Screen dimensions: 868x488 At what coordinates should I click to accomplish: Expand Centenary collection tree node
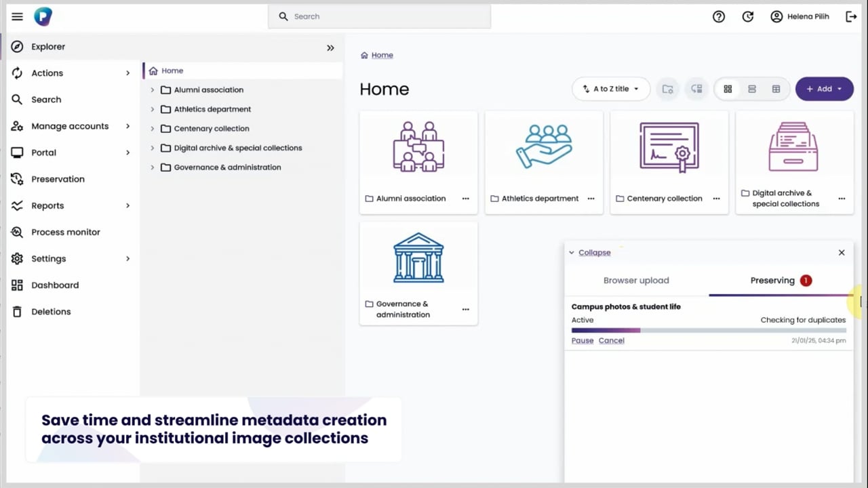[152, 128]
